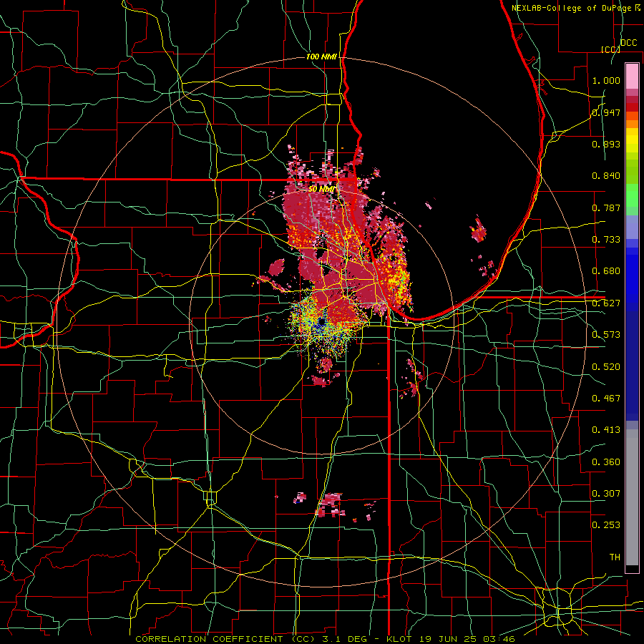Click the 0.413 legend value
Screen dimensions: 644x644
pos(606,430)
